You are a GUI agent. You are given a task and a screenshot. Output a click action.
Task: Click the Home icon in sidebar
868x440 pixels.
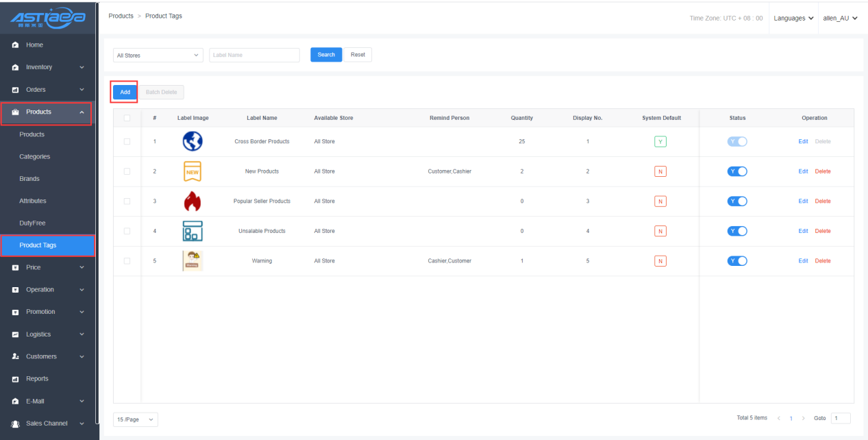pyautogui.click(x=15, y=45)
